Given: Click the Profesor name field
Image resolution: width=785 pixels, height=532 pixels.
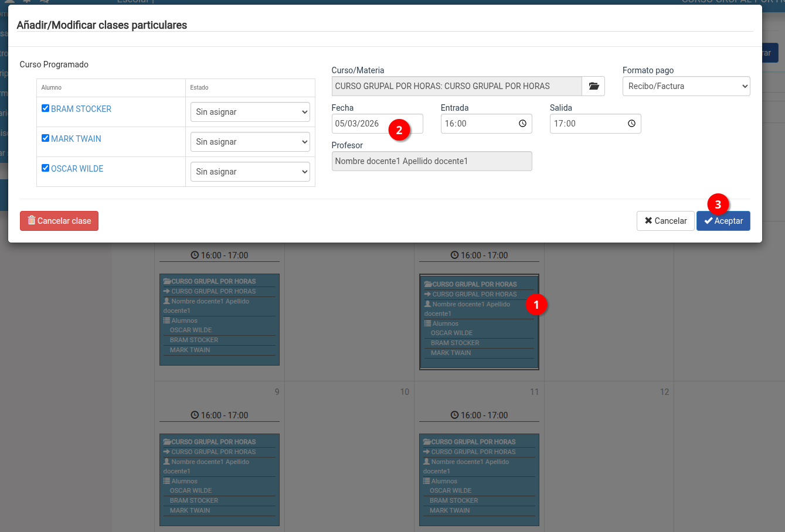Looking at the screenshot, I should point(431,161).
